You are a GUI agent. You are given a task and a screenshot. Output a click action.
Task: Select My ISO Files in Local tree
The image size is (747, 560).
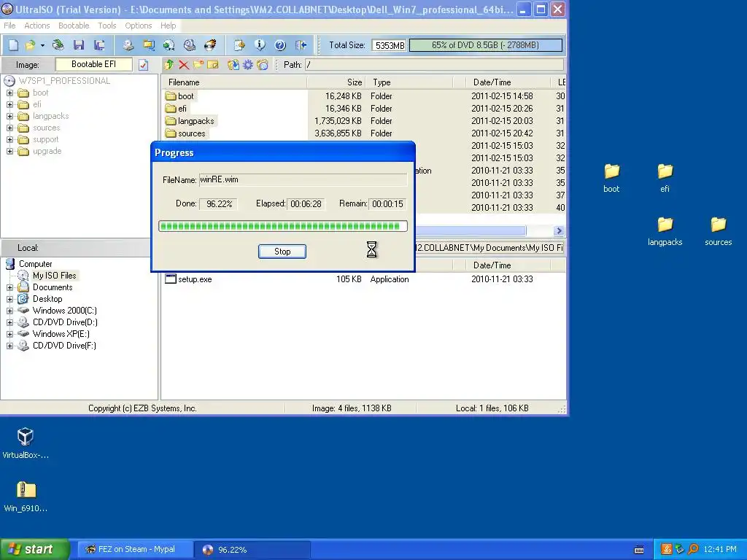tap(54, 276)
